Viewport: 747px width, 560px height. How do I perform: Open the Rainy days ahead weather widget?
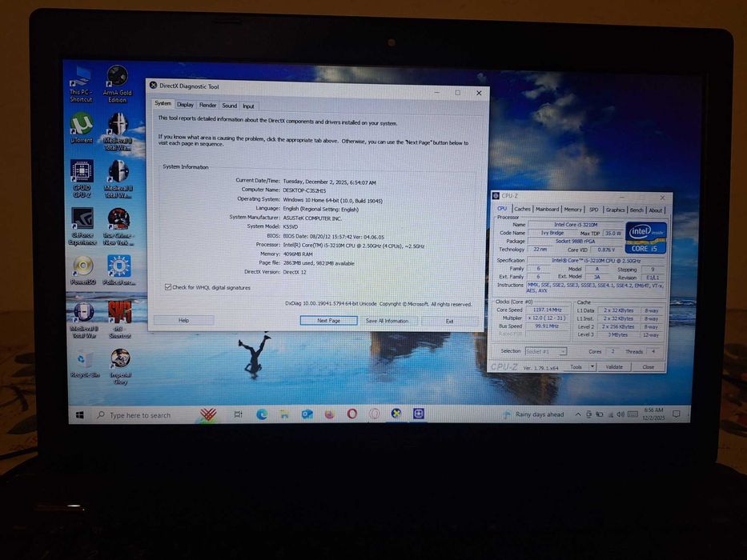pyautogui.click(x=533, y=414)
